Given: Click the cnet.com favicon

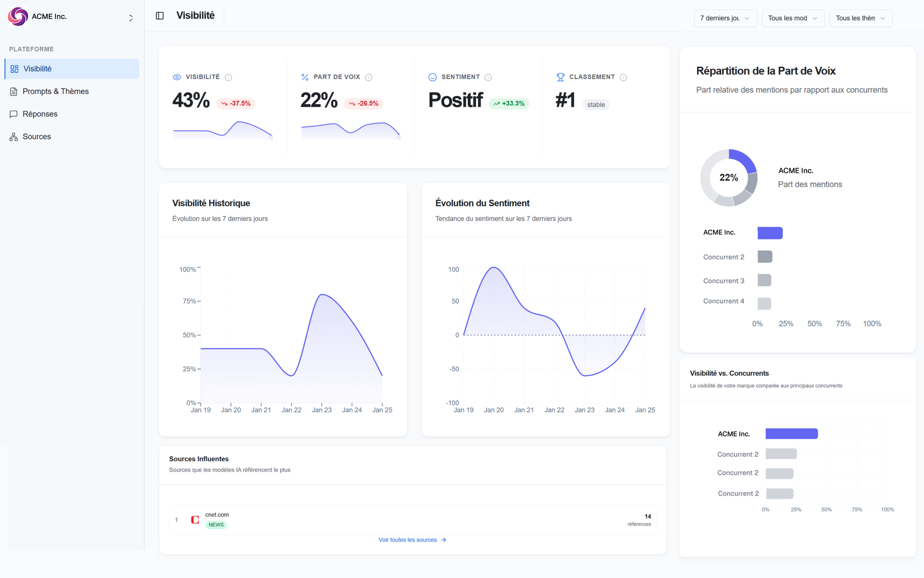Looking at the screenshot, I should tap(195, 520).
